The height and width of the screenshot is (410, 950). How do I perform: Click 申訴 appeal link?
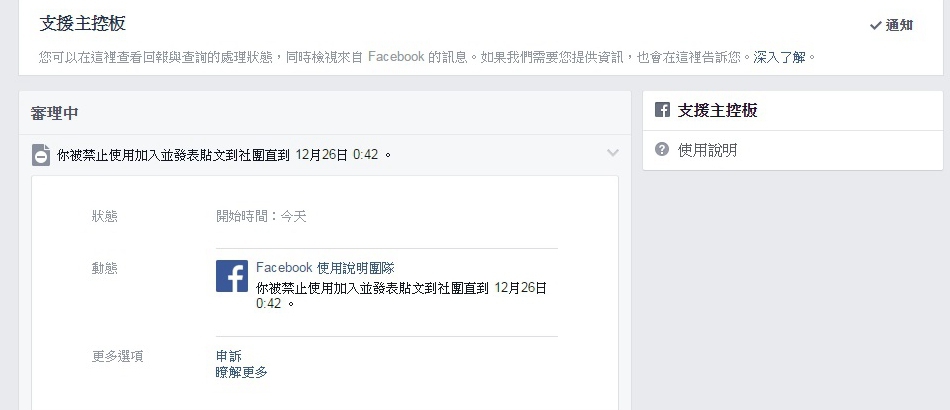pos(229,356)
